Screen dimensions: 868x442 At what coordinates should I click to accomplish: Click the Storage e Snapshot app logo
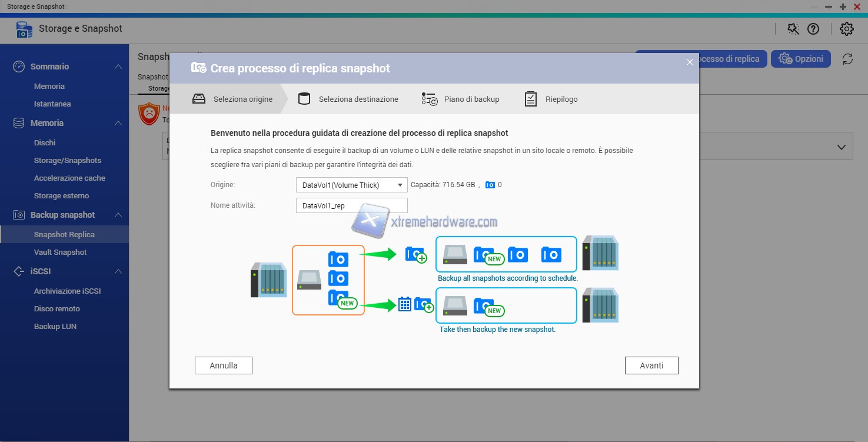click(24, 29)
